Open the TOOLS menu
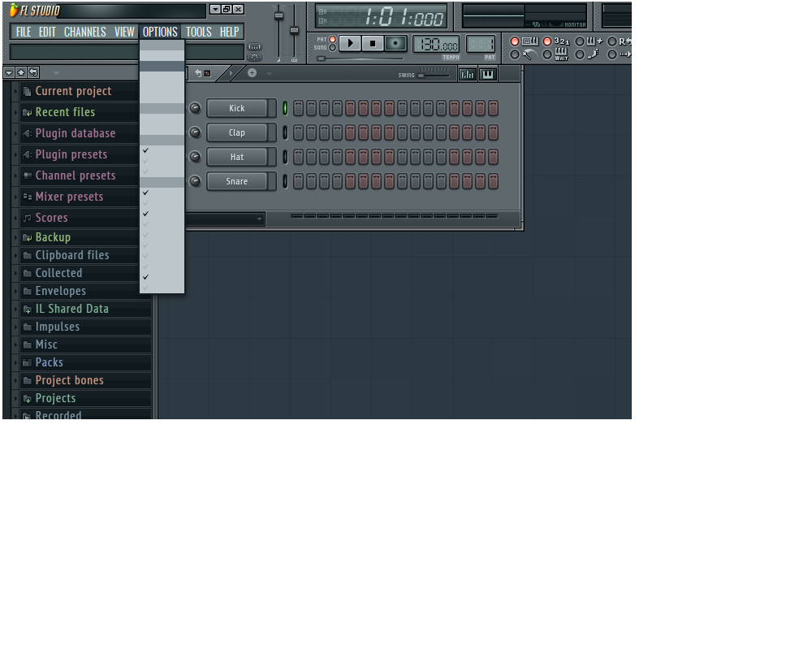This screenshot has height=650, width=812. [199, 32]
